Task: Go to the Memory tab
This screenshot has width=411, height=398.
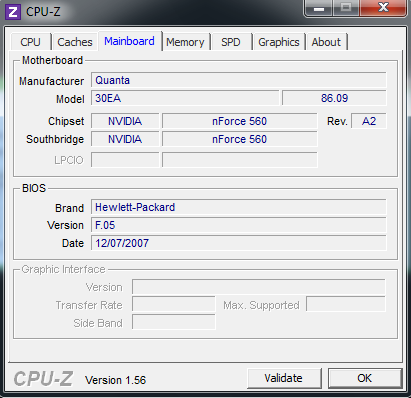Action: (x=185, y=42)
